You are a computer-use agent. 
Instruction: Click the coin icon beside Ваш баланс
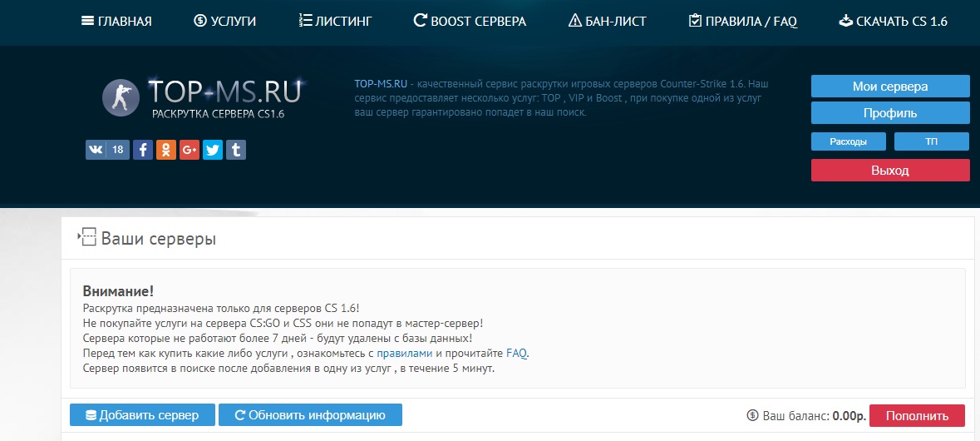pos(752,415)
